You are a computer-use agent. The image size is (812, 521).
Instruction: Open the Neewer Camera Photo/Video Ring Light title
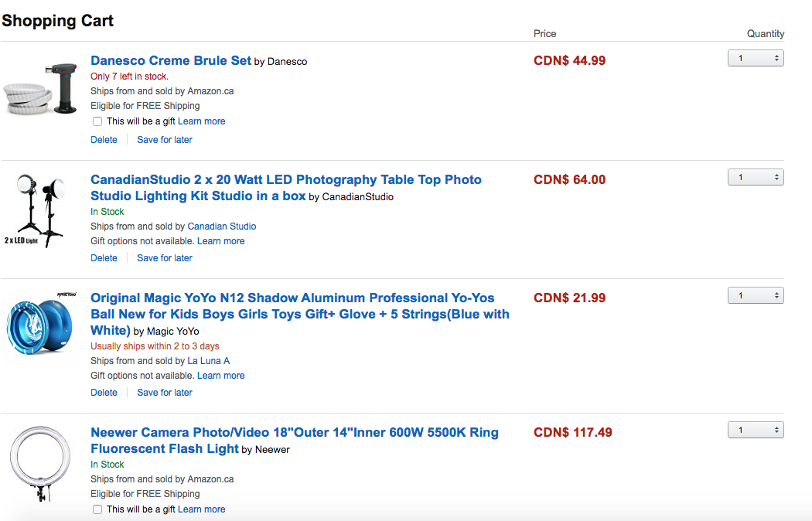point(294,433)
